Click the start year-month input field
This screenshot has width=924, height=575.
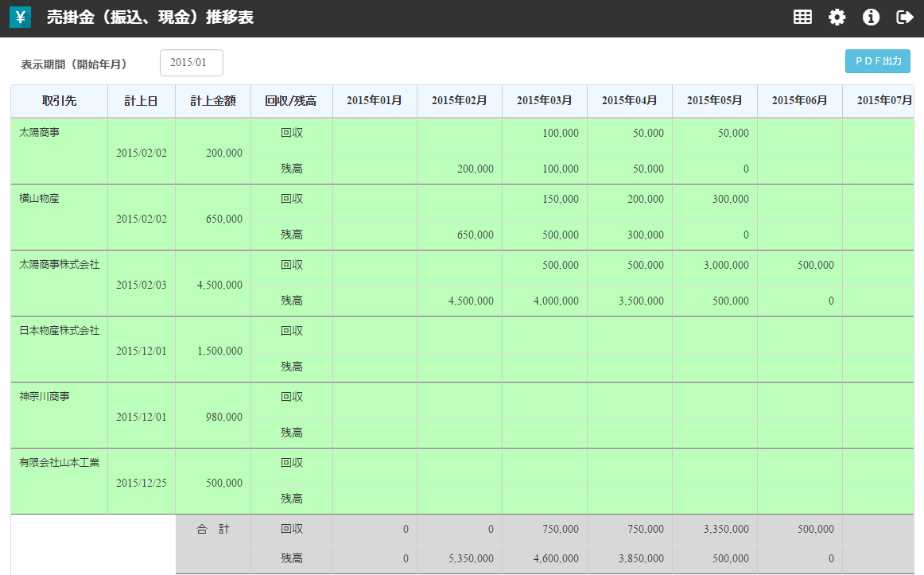click(x=191, y=63)
